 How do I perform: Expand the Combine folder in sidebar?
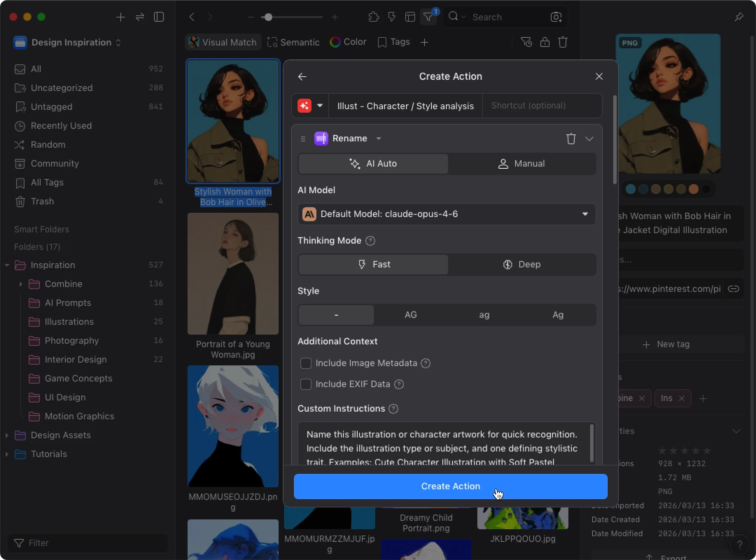click(21, 284)
